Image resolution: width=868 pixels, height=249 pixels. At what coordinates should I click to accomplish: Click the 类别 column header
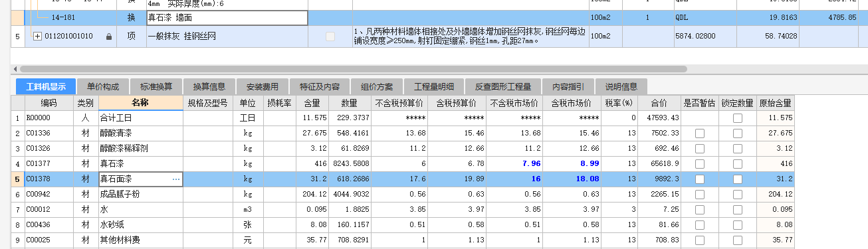85,103
